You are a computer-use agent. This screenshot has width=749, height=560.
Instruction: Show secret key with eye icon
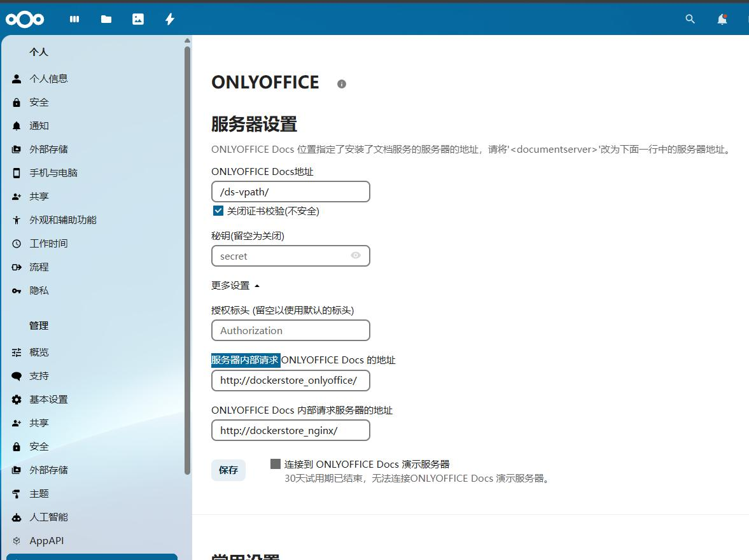[x=356, y=256]
